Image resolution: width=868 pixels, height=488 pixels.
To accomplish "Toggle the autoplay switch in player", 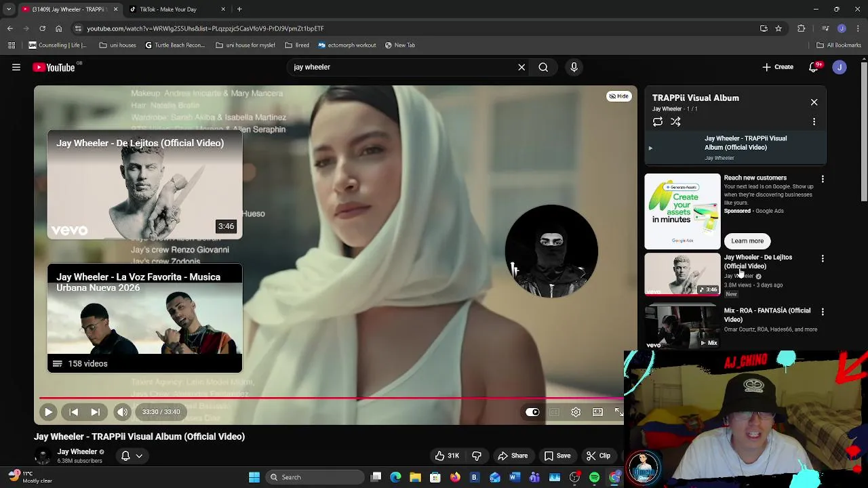I will 532,412.
